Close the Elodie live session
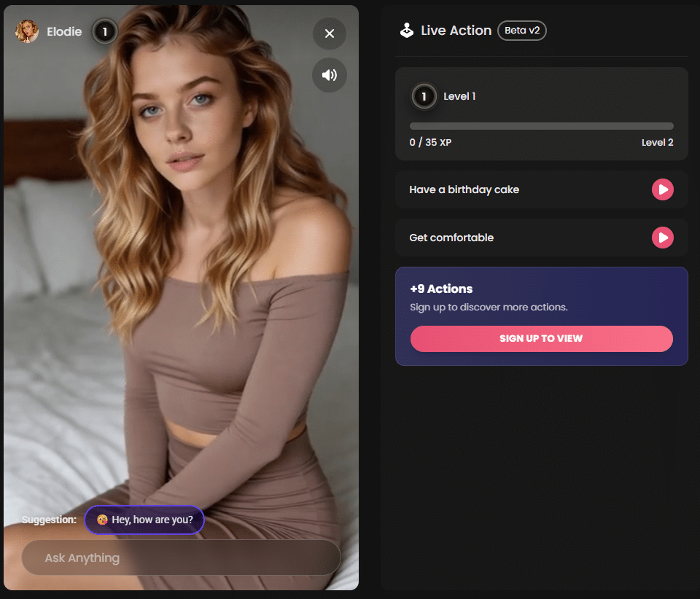This screenshot has height=599, width=700. click(329, 34)
